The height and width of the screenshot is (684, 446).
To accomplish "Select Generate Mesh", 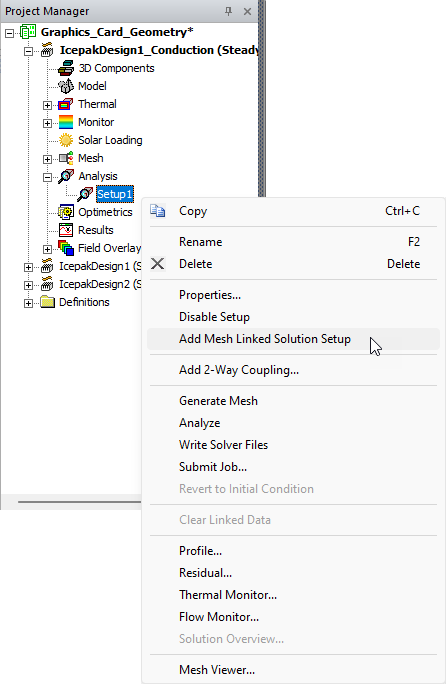I will point(293,401).
